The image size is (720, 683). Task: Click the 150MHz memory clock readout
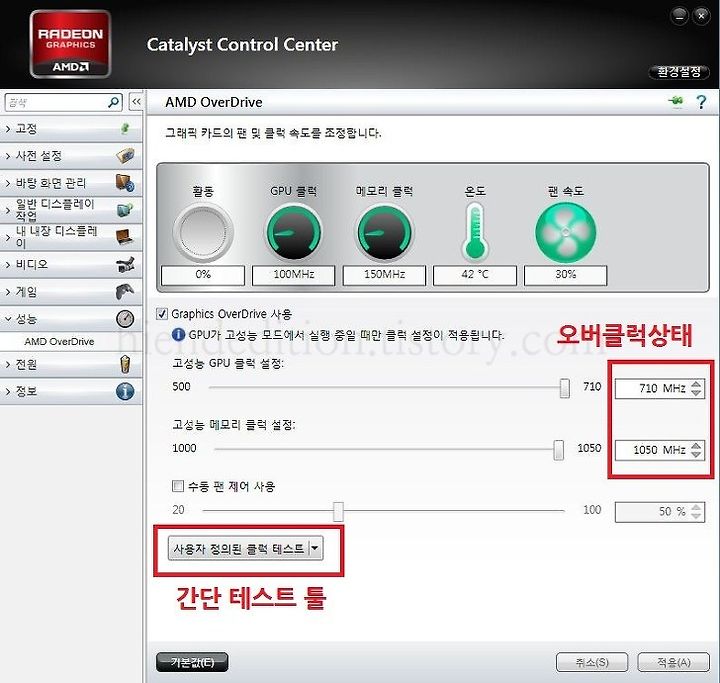[x=385, y=275]
